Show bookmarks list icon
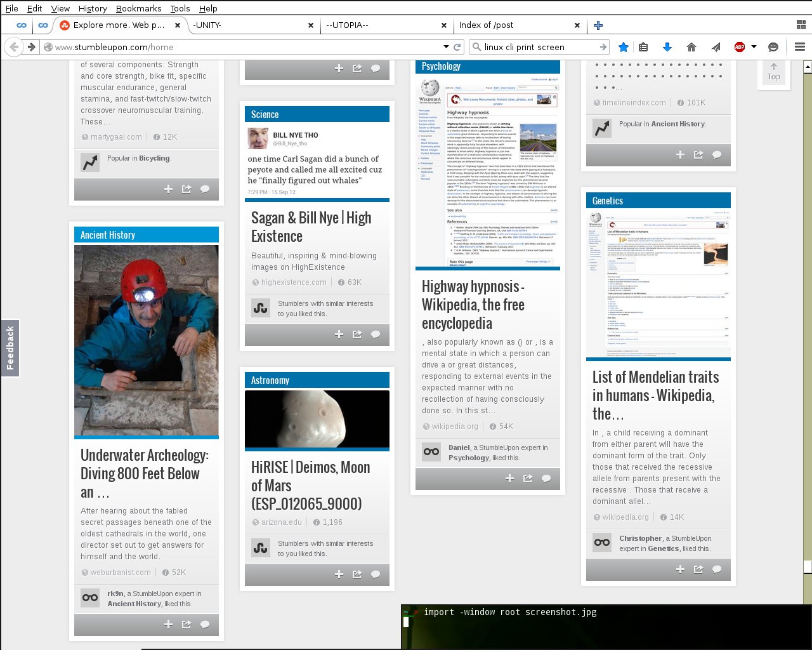Image resolution: width=812 pixels, height=650 pixels. 643,47
